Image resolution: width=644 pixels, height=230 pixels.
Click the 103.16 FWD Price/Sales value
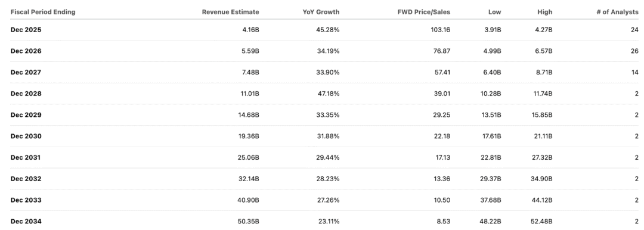pos(441,30)
